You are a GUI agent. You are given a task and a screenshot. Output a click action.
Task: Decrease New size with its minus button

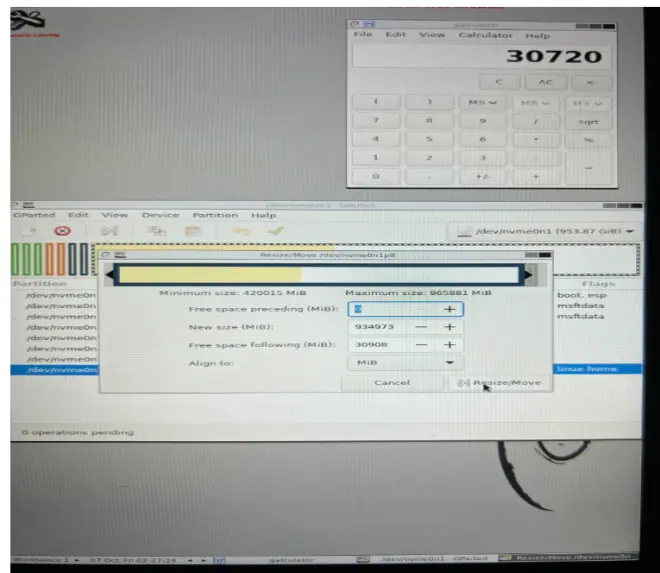pos(421,327)
